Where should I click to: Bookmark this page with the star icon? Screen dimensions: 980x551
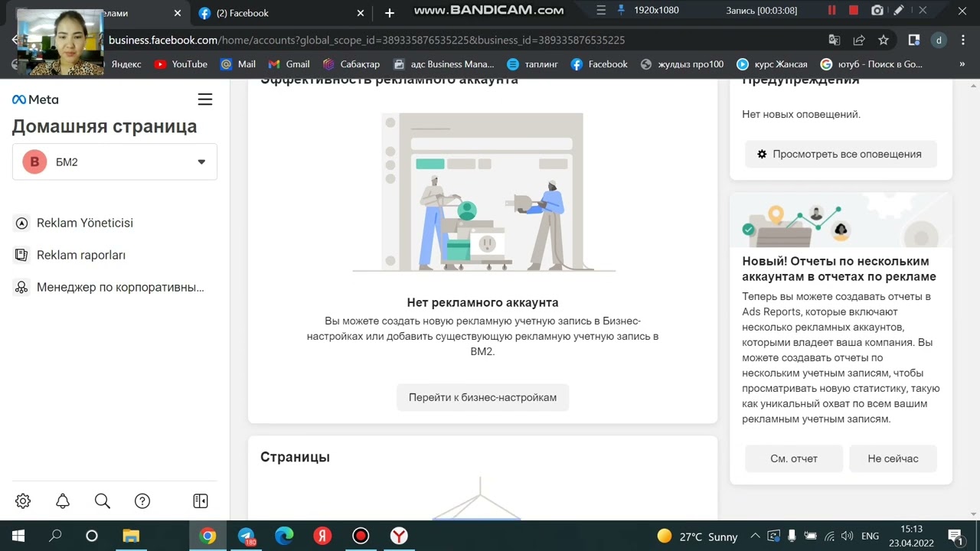point(884,40)
